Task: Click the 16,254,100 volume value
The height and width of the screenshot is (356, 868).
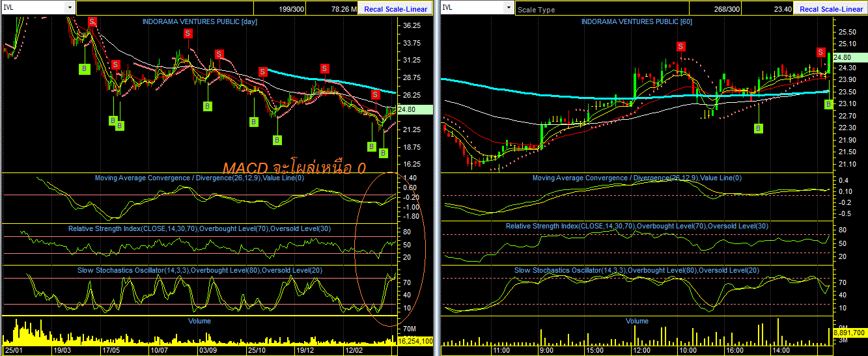Action: (x=415, y=340)
